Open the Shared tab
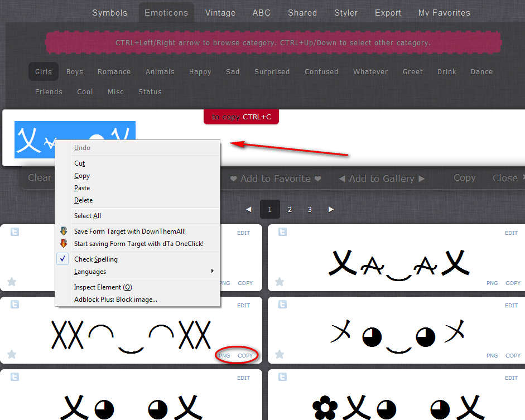This screenshot has width=525, height=420. tap(302, 13)
